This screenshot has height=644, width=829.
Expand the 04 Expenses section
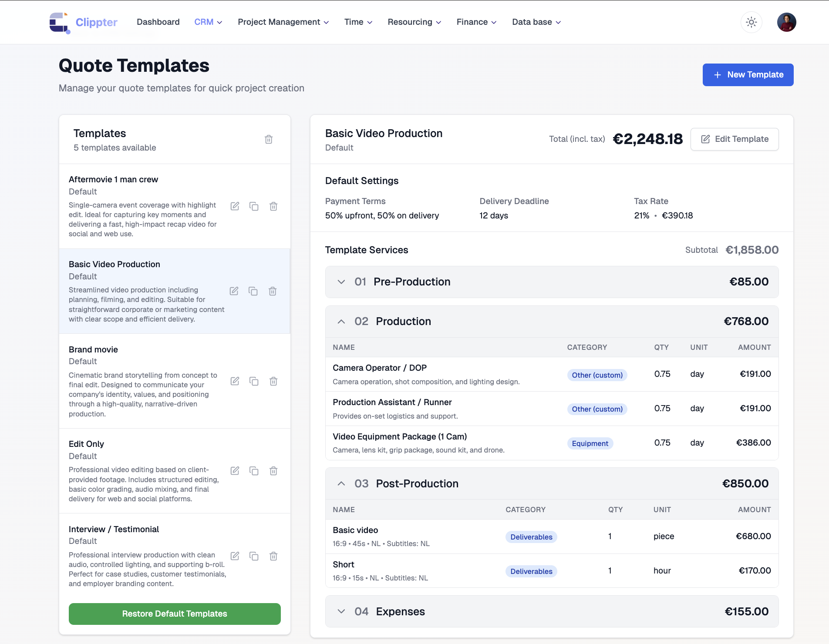coord(341,612)
